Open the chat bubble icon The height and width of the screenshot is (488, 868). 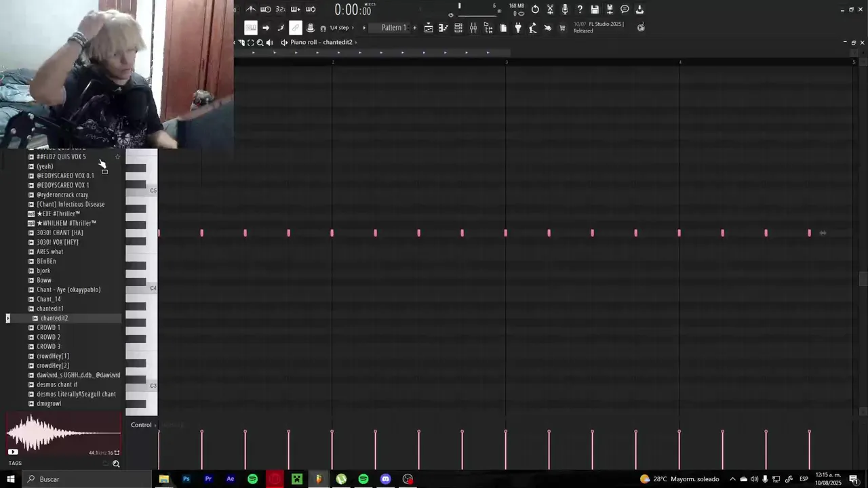coord(625,9)
